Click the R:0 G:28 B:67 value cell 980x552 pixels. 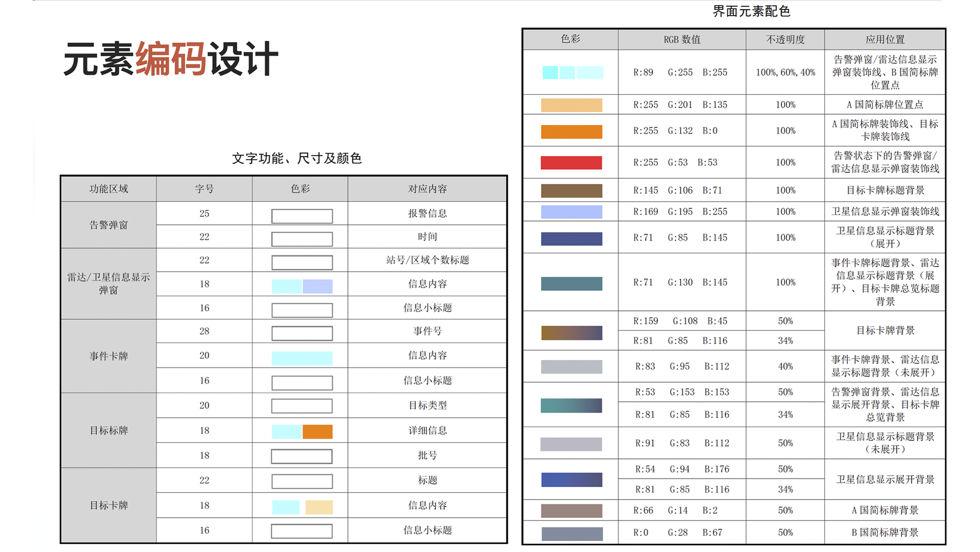(x=681, y=533)
